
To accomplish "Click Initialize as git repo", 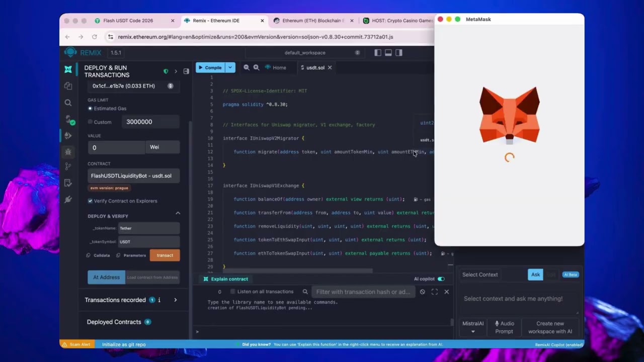I will coord(124,344).
